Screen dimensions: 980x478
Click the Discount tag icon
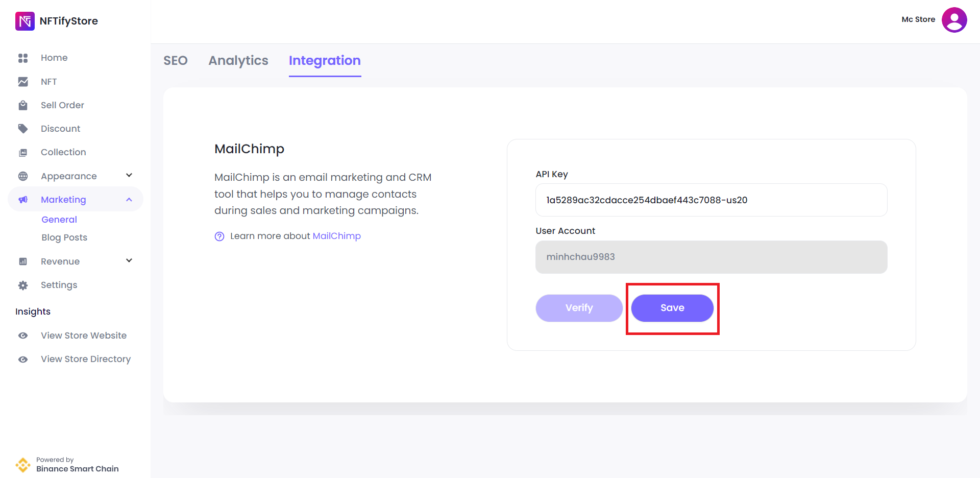tap(23, 129)
